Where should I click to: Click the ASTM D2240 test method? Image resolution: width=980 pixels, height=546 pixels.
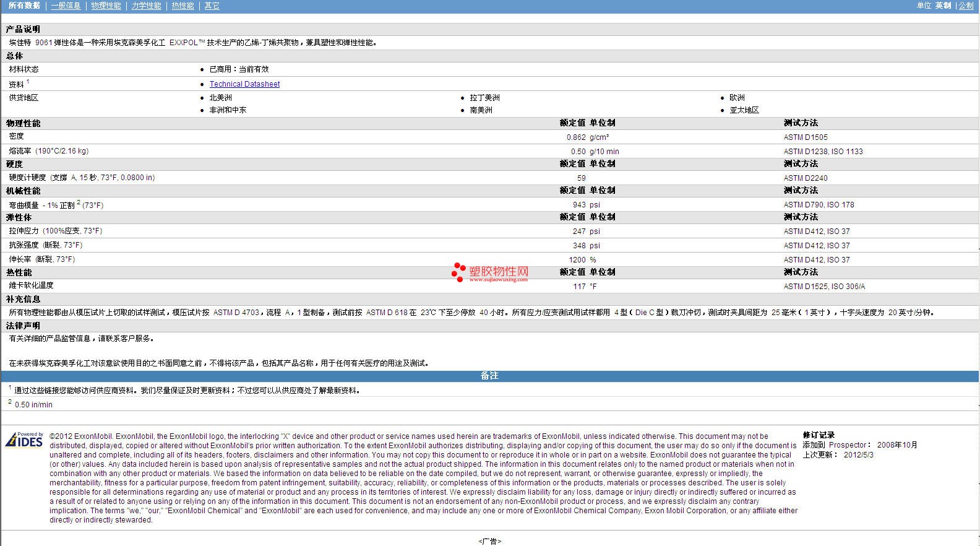click(x=806, y=178)
